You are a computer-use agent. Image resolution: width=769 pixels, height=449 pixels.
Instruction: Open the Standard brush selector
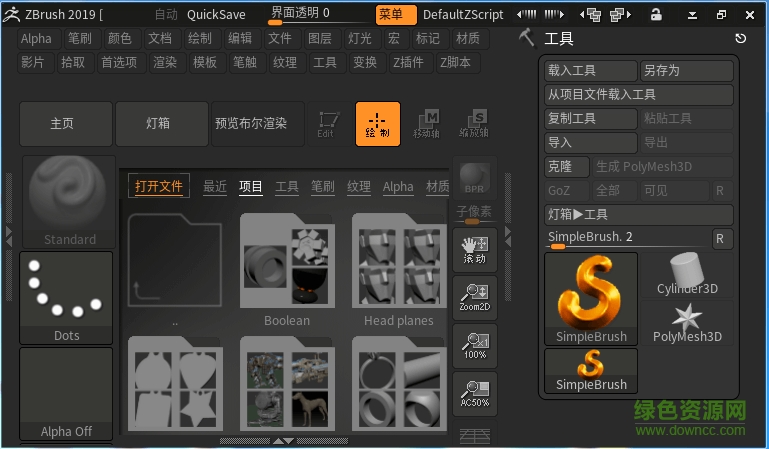click(68, 200)
